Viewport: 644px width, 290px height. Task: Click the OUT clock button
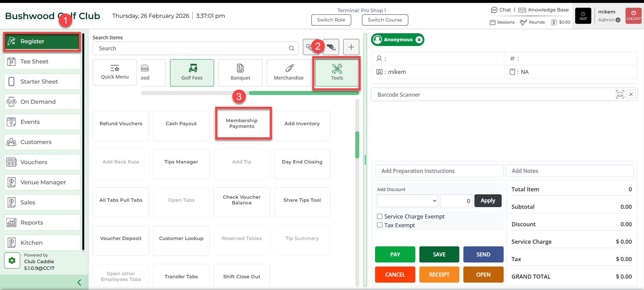tap(583, 16)
